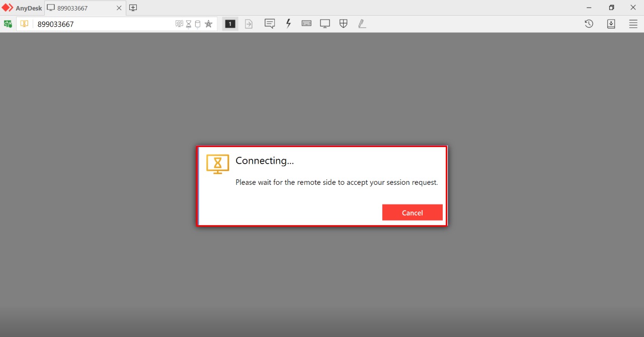The width and height of the screenshot is (644, 337).
Task: Click the hourglass monitor icon in dialog
Action: [217, 164]
